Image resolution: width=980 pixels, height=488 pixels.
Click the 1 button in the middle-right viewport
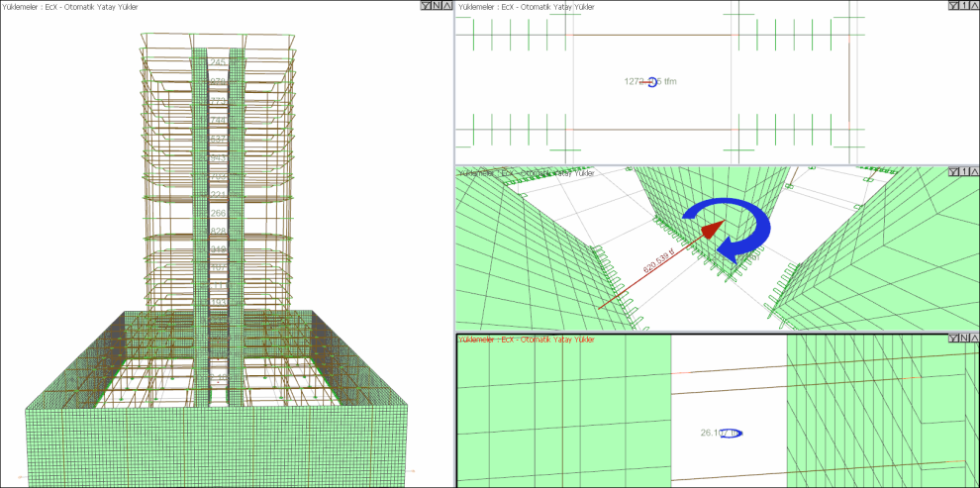963,171
